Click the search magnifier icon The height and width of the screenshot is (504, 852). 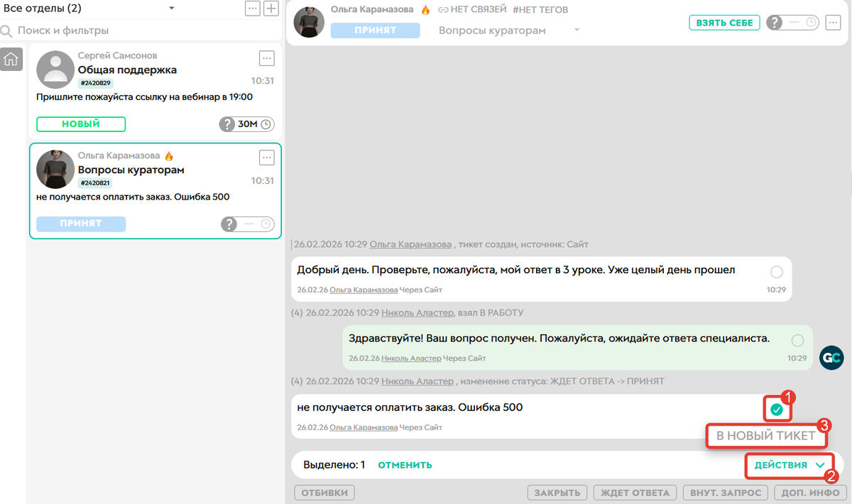6,31
